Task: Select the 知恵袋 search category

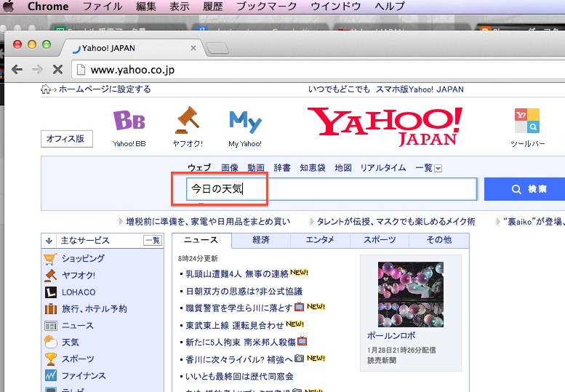Action: click(313, 168)
